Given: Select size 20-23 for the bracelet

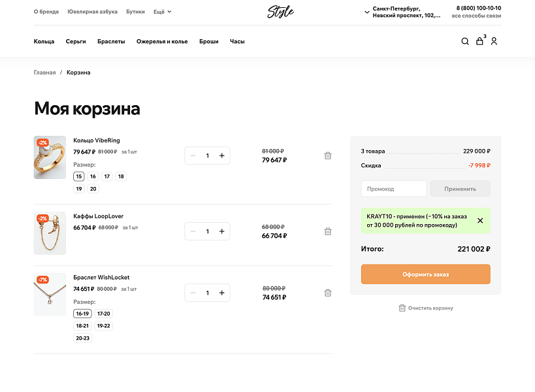Looking at the screenshot, I should point(83,338).
